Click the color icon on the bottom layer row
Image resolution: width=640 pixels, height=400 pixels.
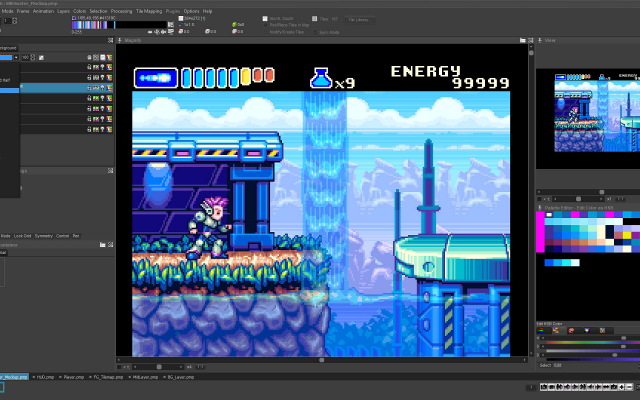pyautogui.click(x=109, y=129)
